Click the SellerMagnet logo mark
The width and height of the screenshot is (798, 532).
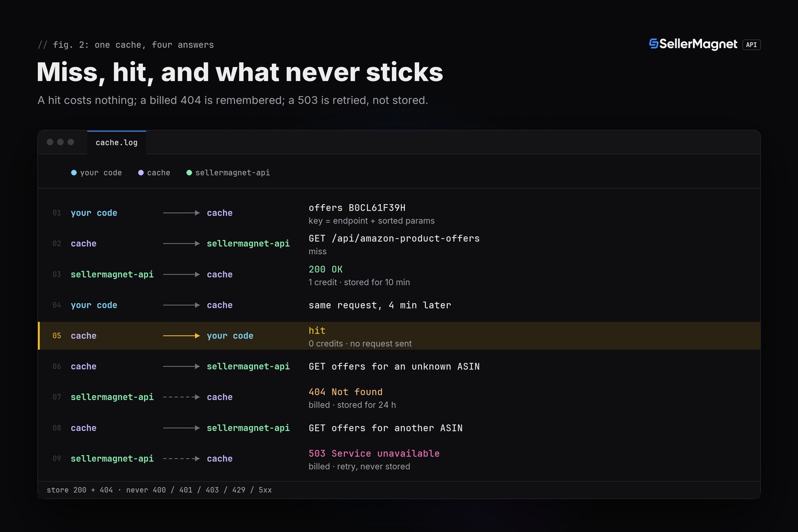click(x=654, y=44)
